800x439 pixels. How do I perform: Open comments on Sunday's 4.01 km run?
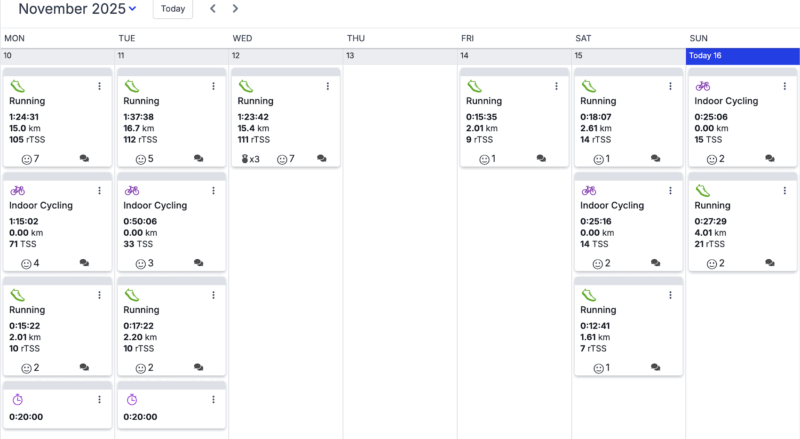pyautogui.click(x=770, y=263)
